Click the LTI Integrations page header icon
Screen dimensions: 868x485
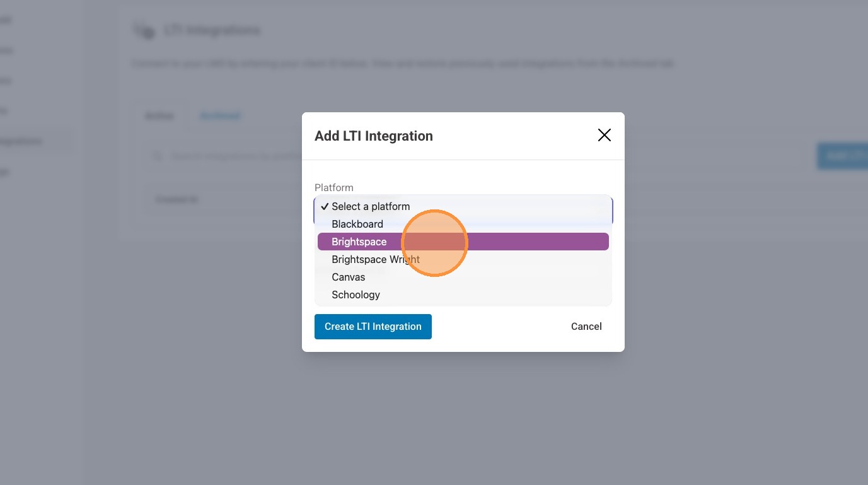pos(144,30)
